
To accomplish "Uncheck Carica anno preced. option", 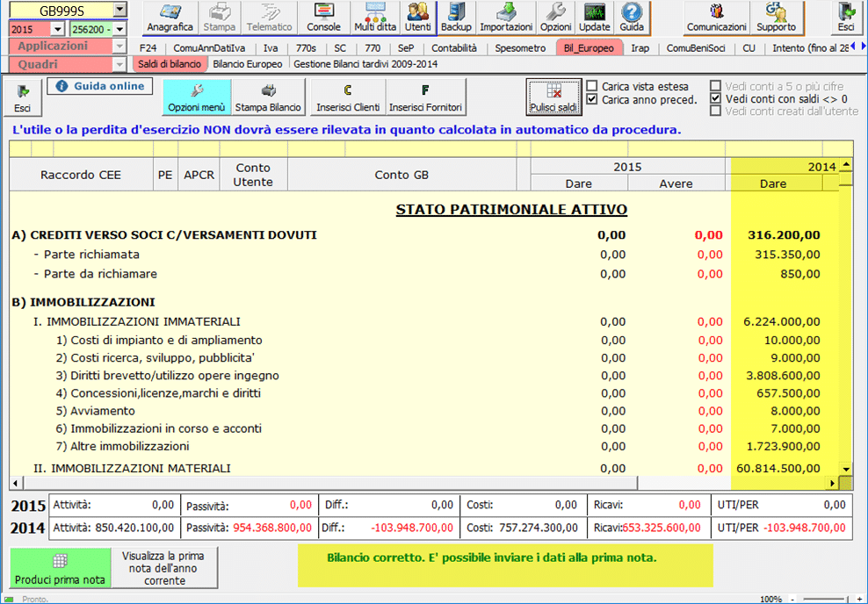I will (x=592, y=100).
